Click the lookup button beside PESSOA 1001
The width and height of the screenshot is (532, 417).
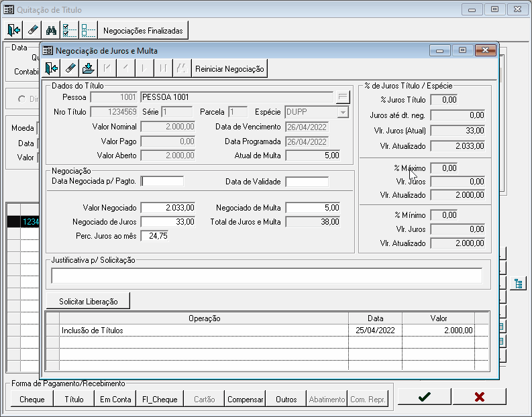(x=342, y=97)
